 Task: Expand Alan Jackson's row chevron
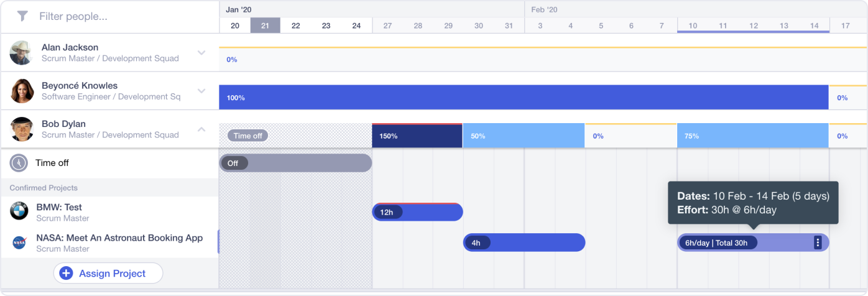click(x=201, y=53)
